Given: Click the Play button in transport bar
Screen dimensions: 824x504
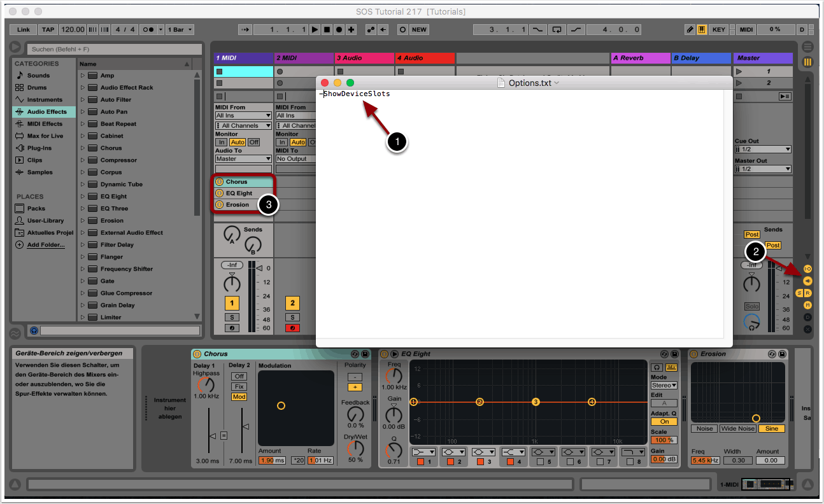Looking at the screenshot, I should click(315, 29).
